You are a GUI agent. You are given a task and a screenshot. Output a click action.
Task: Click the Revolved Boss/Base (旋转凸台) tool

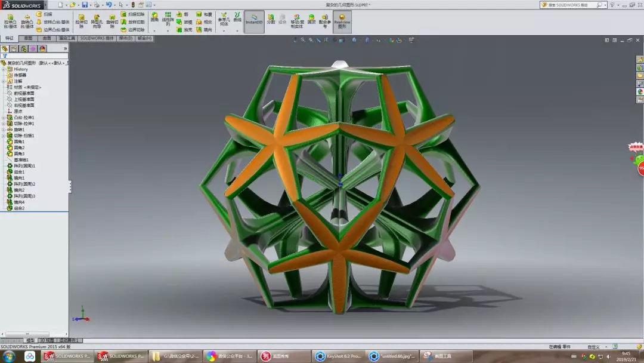(27, 21)
